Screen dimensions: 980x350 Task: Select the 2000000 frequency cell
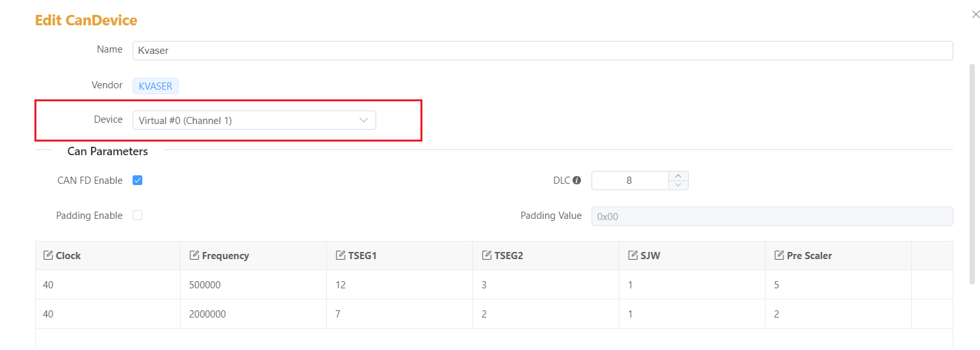pyautogui.click(x=253, y=314)
